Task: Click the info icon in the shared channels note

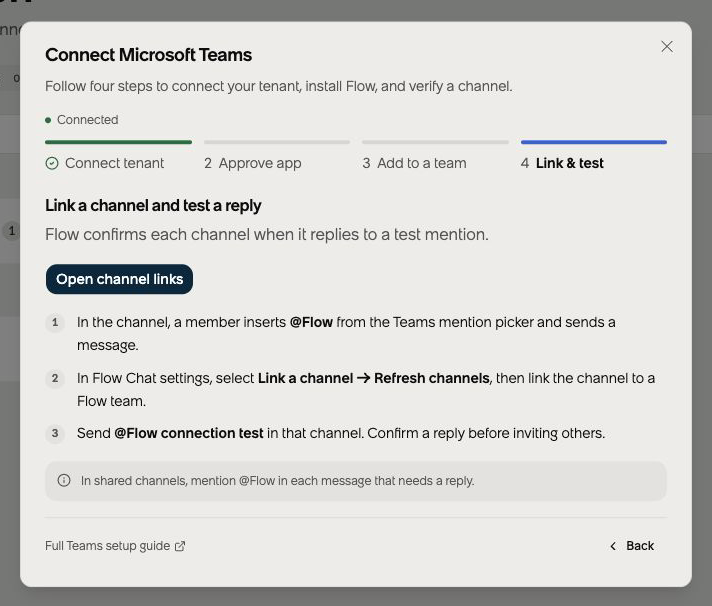Action: point(64,480)
